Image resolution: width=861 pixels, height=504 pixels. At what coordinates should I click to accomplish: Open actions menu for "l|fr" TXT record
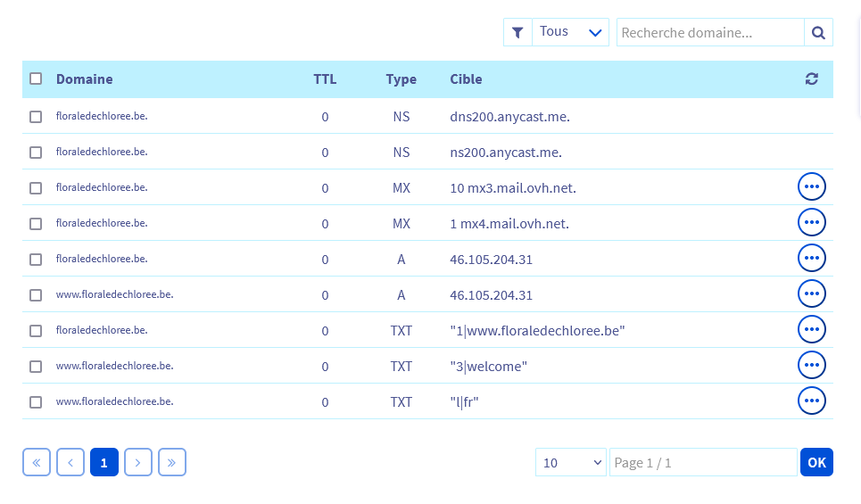[811, 401]
